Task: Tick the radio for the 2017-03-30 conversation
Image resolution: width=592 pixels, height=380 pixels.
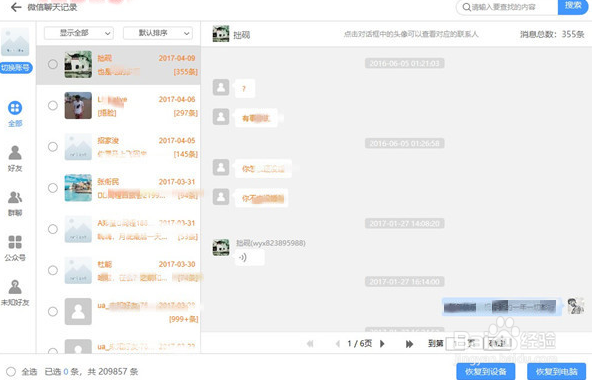Action: click(x=53, y=270)
